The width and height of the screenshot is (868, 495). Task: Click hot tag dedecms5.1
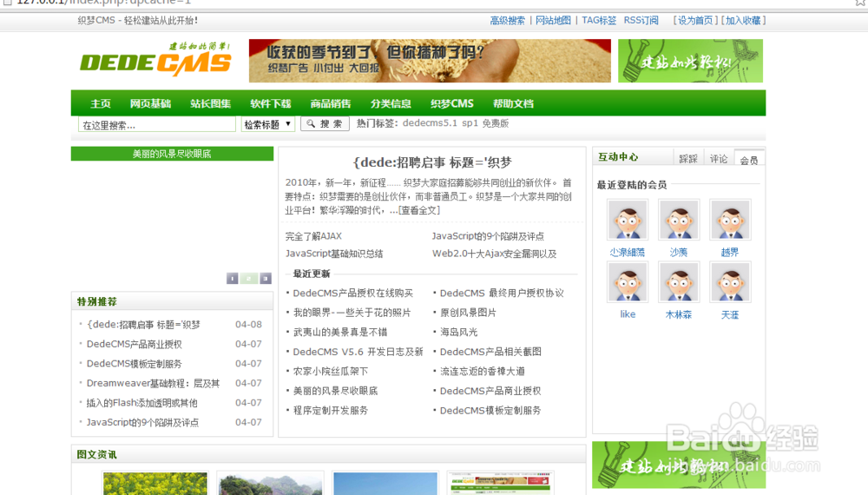431,123
